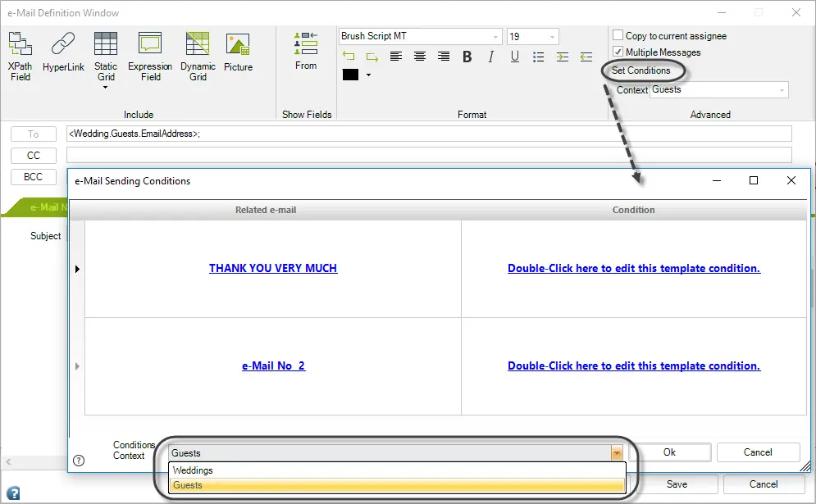The height and width of the screenshot is (504, 816).
Task: Insert a HyperLink
Action: point(63,52)
